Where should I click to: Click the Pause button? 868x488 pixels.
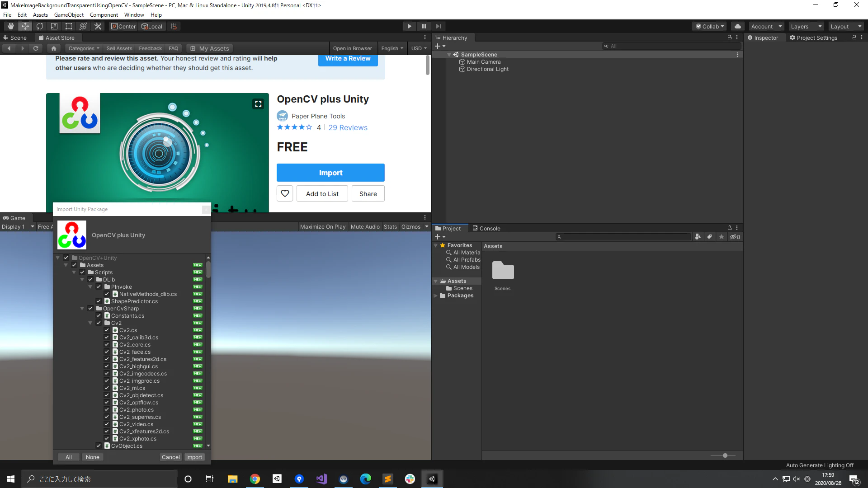coord(424,26)
